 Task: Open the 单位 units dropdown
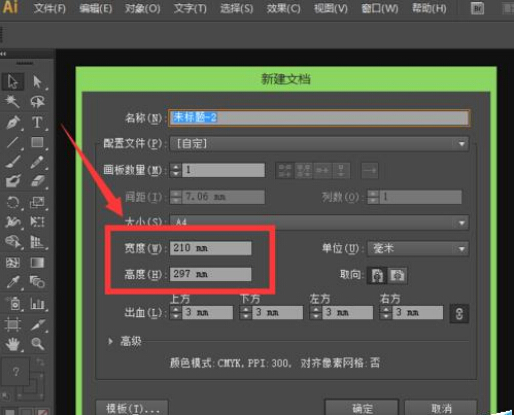tap(418, 249)
